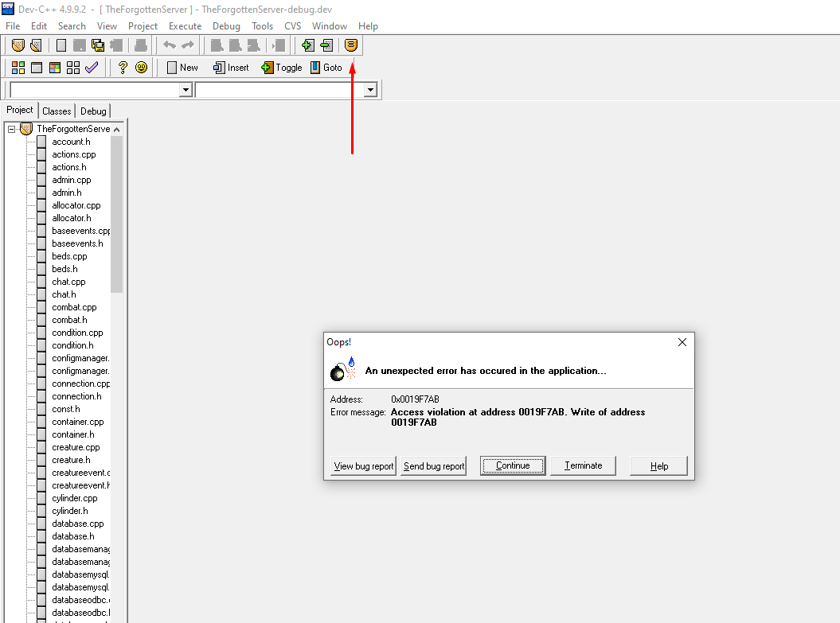Click the Save All floppy disks icon
The height and width of the screenshot is (623, 840).
point(97,45)
